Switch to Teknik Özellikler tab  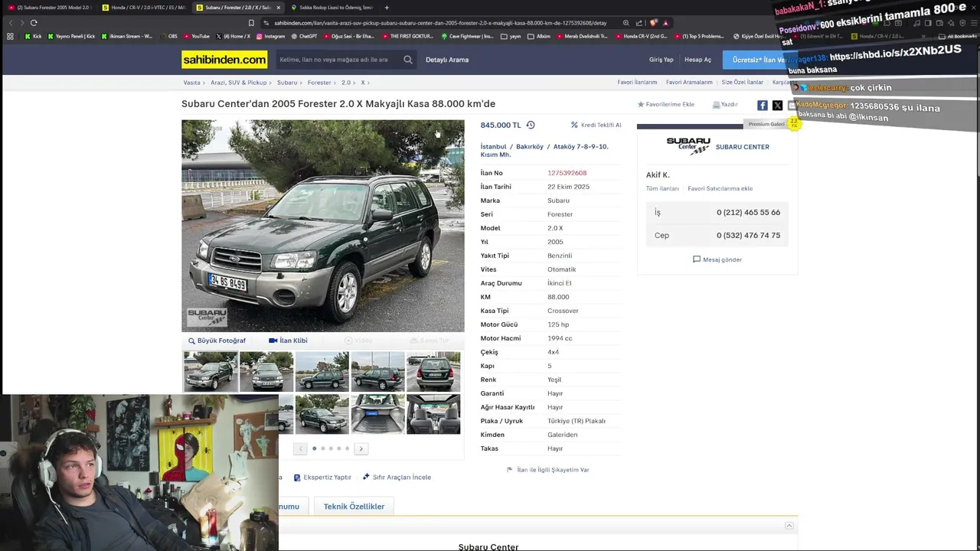click(354, 507)
